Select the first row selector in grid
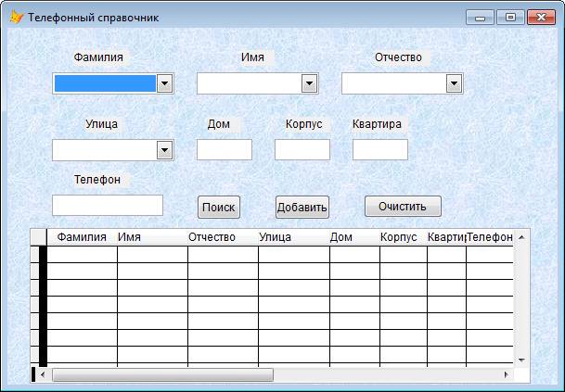Image resolution: width=565 pixels, height=392 pixels. (x=38, y=254)
